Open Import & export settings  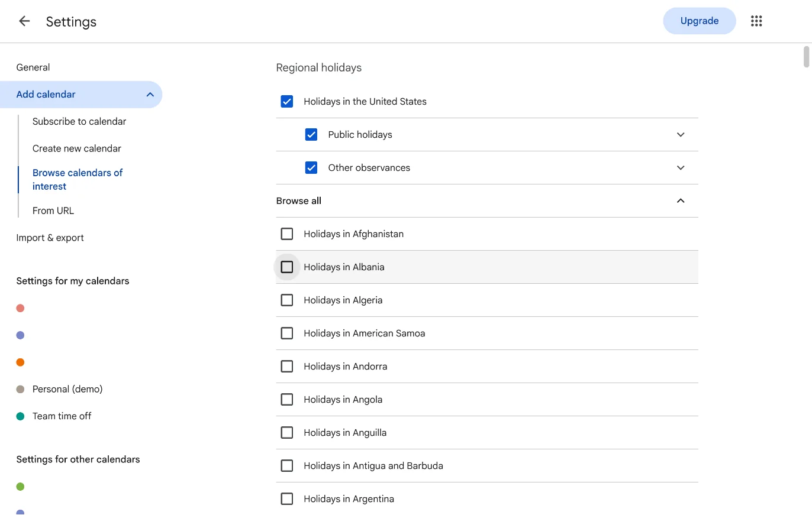[50, 238]
